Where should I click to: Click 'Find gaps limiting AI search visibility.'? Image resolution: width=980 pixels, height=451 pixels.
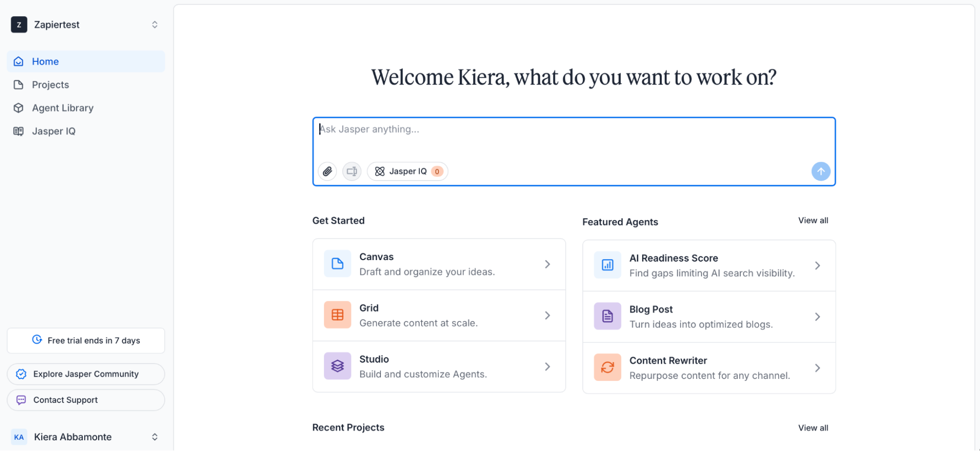(x=712, y=273)
